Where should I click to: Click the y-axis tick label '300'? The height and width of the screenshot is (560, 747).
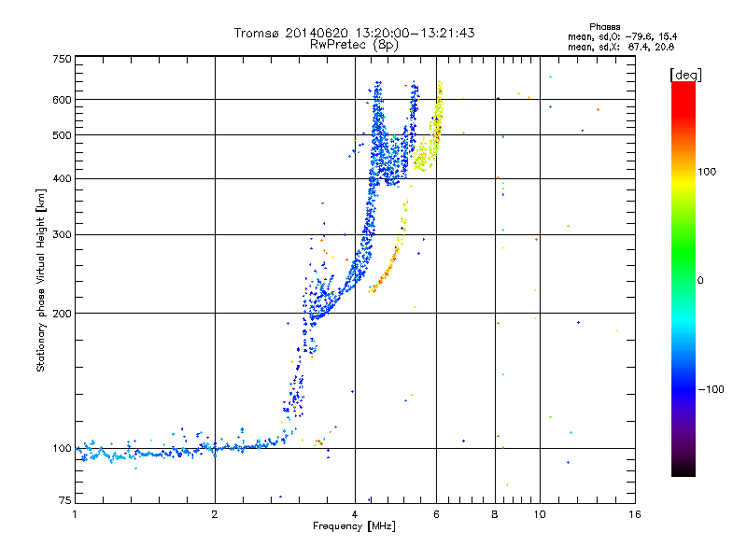[x=62, y=234]
